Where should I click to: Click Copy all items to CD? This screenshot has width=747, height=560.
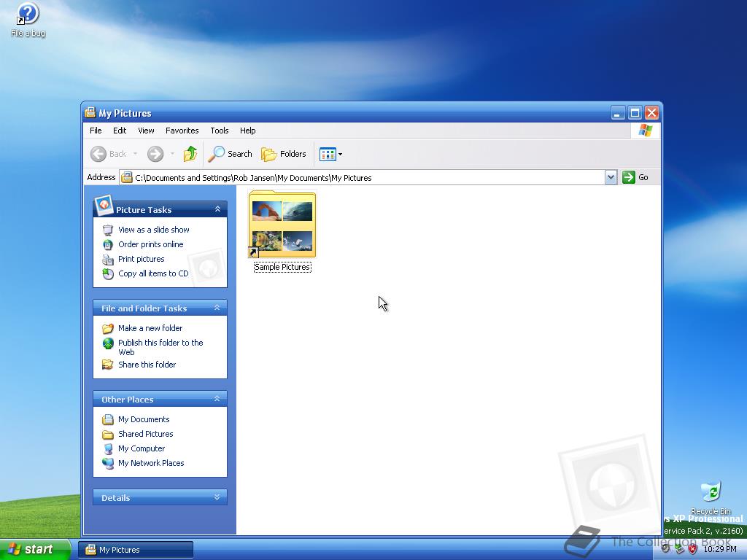coord(153,273)
